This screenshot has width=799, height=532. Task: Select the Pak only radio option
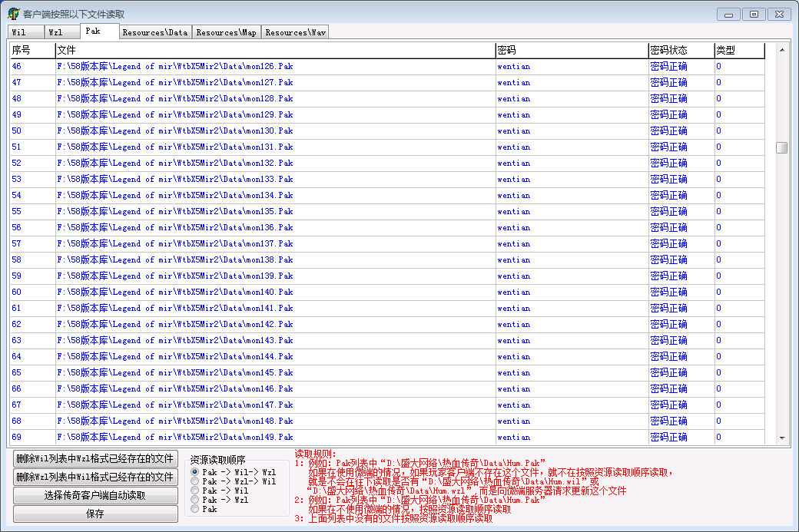[195, 509]
